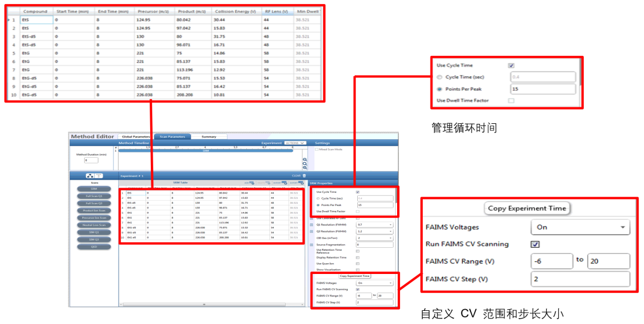Click the CLEAR trash can icon

coord(304,176)
